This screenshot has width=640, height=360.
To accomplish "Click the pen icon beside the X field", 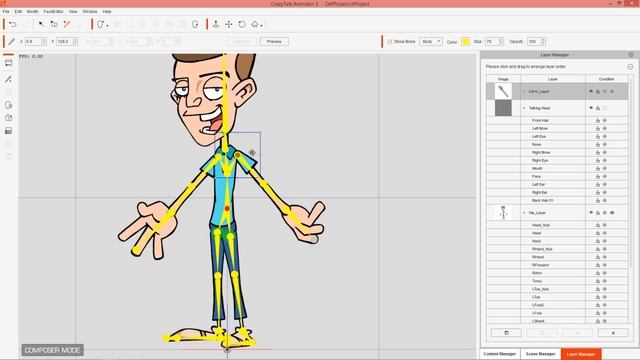I will click(x=12, y=42).
